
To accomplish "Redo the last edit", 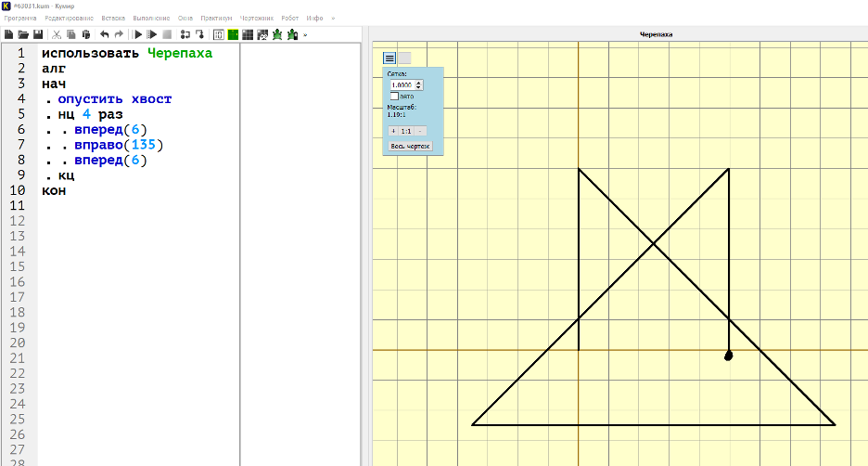I will pos(119,34).
